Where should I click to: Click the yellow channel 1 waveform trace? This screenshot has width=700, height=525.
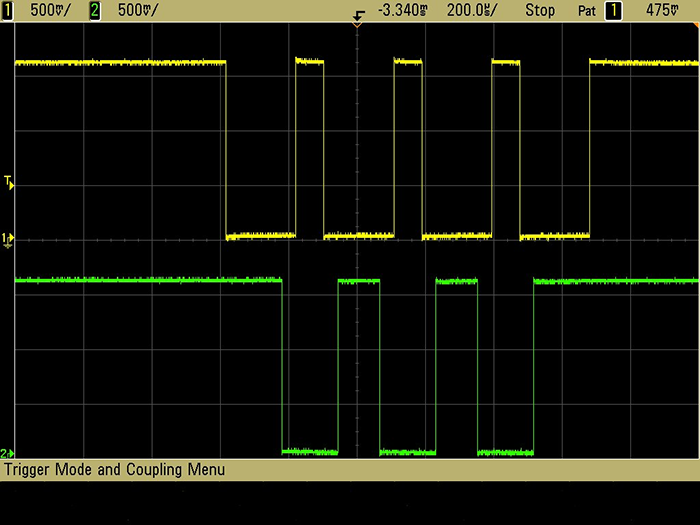pos(120,63)
